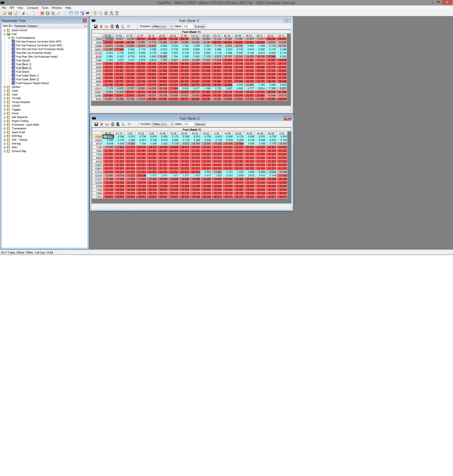Open the Window menu
Screen dimensions: 453x476
click(x=57, y=8)
